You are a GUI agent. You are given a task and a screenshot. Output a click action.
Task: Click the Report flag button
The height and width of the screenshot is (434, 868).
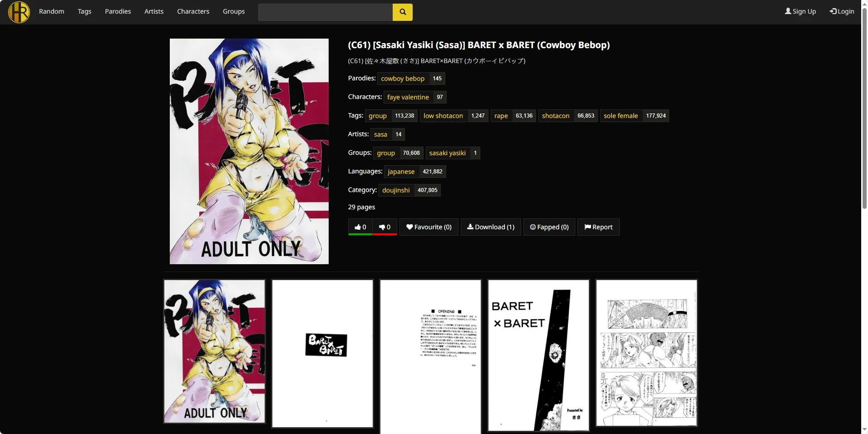coord(598,227)
